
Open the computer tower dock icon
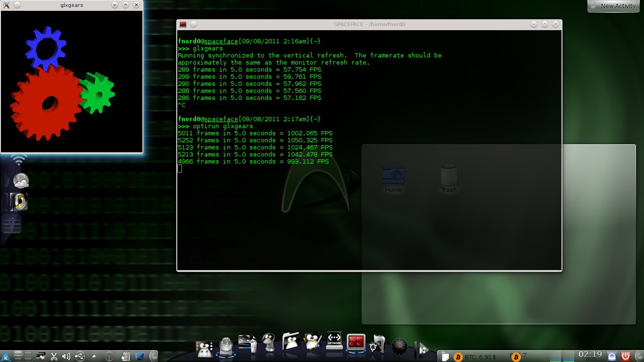(247, 343)
